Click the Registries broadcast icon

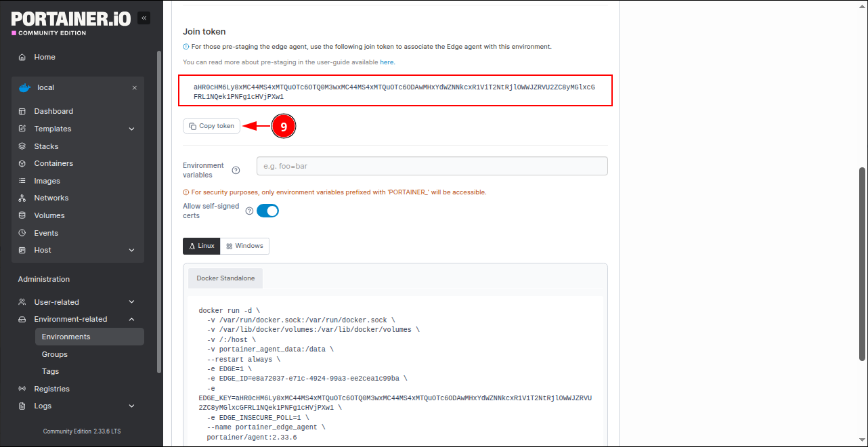[22, 389]
